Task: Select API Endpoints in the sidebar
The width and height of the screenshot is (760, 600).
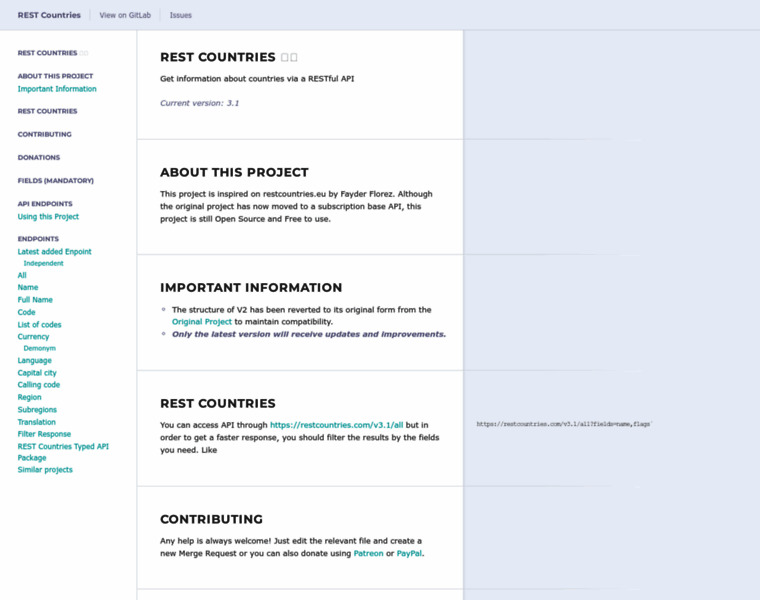Action: (x=45, y=204)
